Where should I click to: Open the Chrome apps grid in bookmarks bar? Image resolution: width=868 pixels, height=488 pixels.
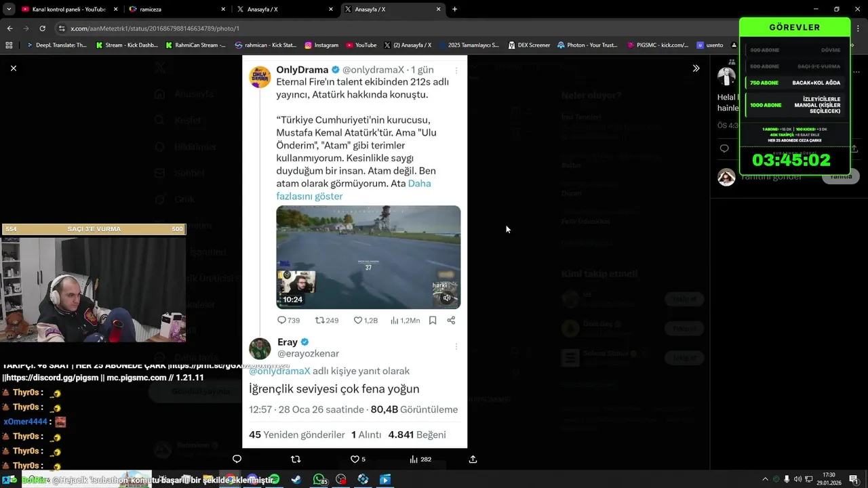pyautogui.click(x=9, y=45)
